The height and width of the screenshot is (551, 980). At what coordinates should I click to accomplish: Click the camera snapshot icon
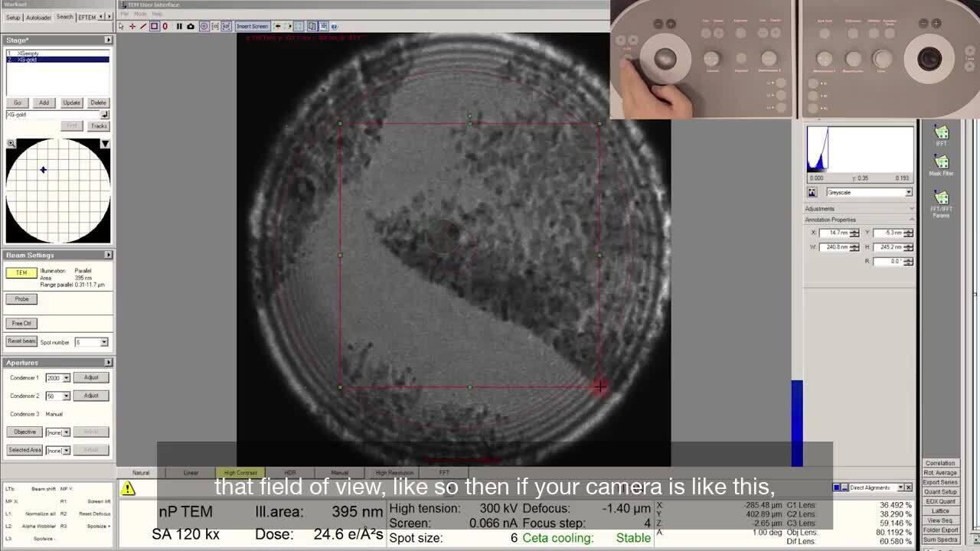pyautogui.click(x=191, y=26)
